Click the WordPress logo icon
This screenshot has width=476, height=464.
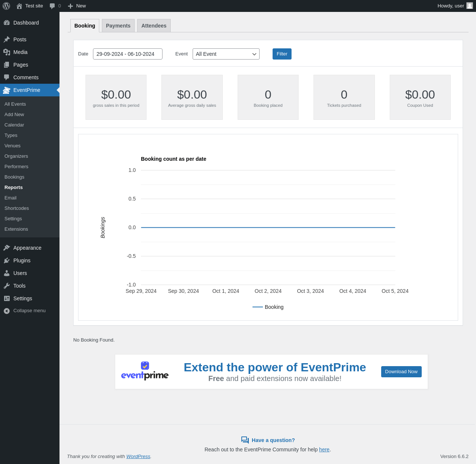coord(6,6)
